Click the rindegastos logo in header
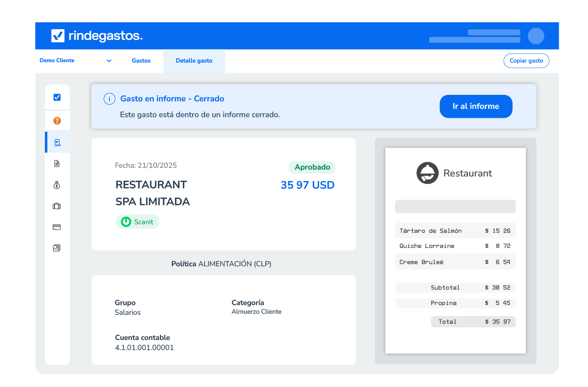588x387 pixels. tap(97, 36)
